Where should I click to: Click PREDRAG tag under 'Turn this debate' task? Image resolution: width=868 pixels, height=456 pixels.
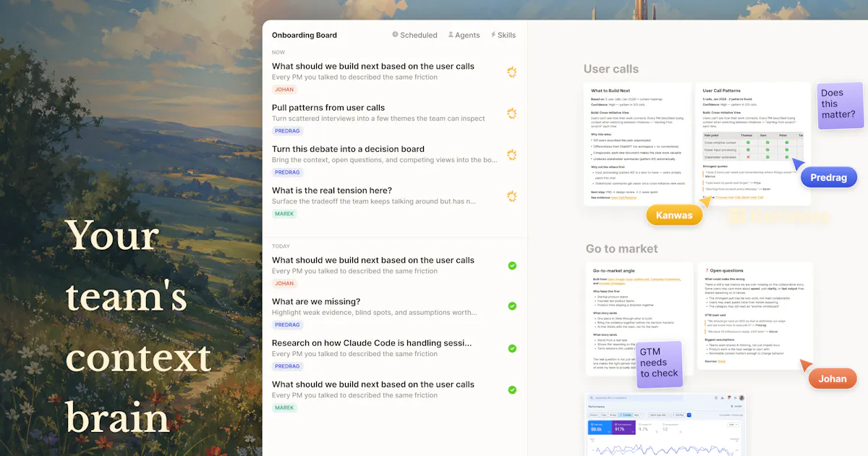288,172
